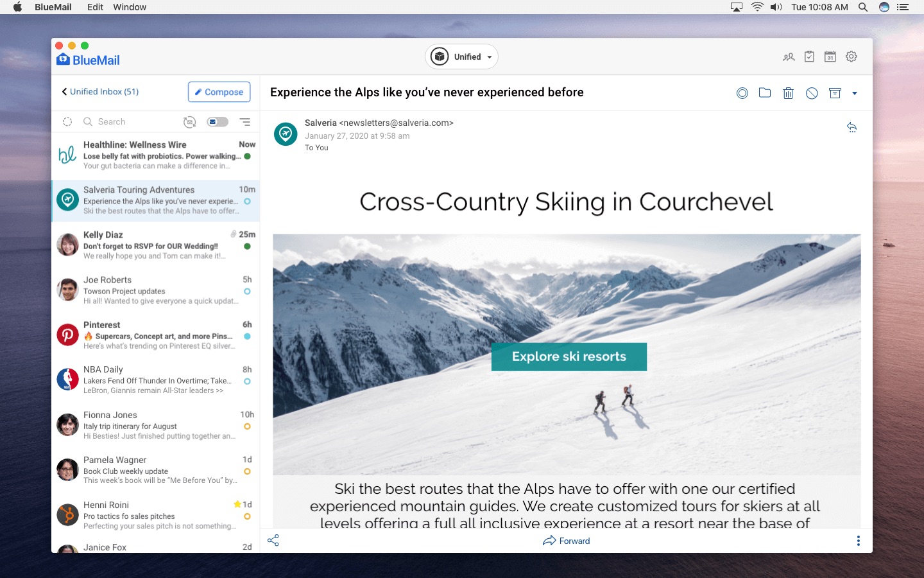924x578 pixels.
Task: Go back via Unified Inbox chevron
Action: pos(64,92)
